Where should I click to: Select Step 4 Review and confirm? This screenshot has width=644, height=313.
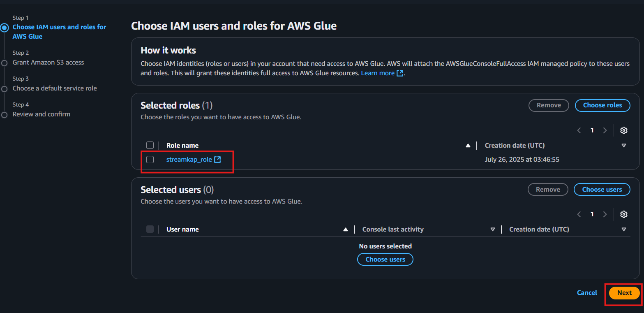pyautogui.click(x=42, y=114)
